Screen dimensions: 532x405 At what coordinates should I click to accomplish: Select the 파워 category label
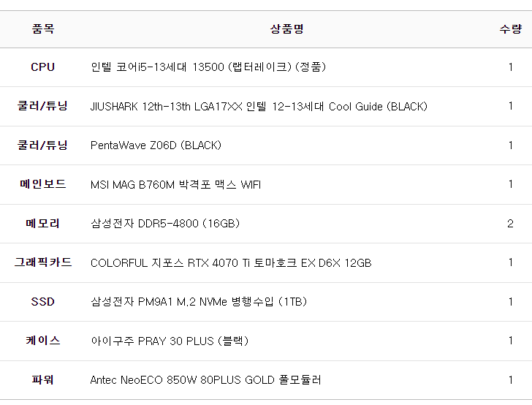(42, 380)
